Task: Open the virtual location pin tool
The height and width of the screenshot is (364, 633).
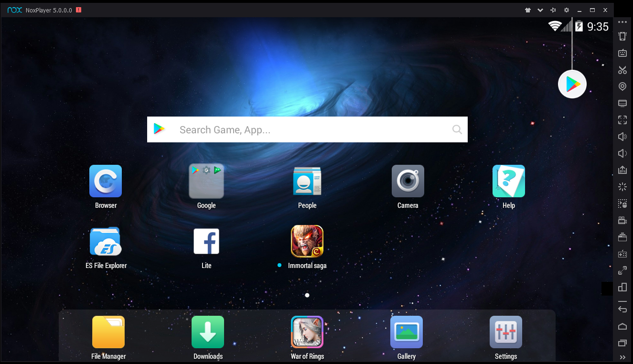Action: [x=622, y=86]
